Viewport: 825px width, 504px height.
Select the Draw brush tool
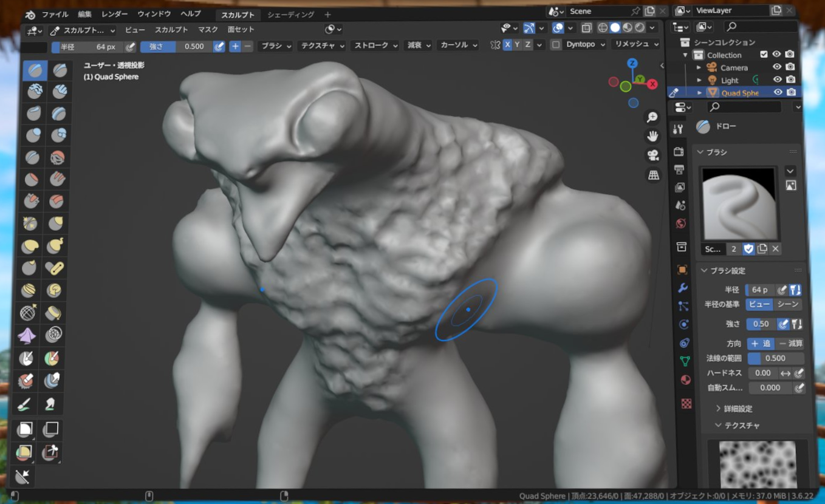(x=35, y=71)
